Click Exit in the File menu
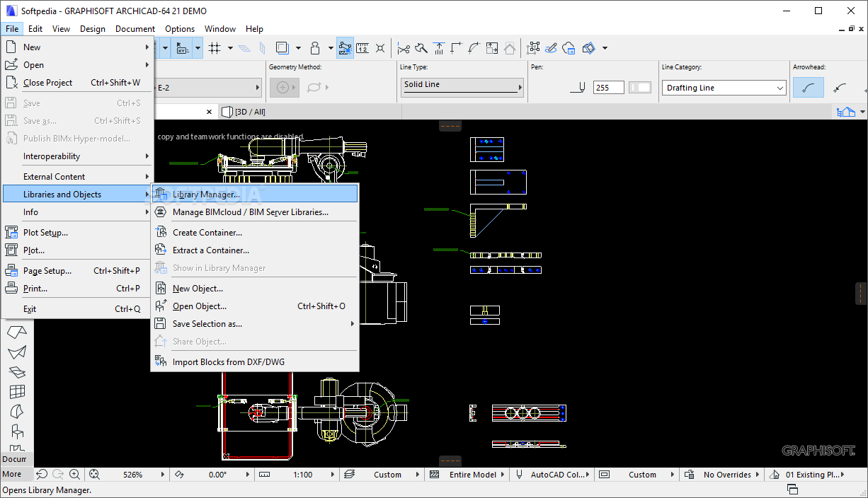 pyautogui.click(x=77, y=309)
